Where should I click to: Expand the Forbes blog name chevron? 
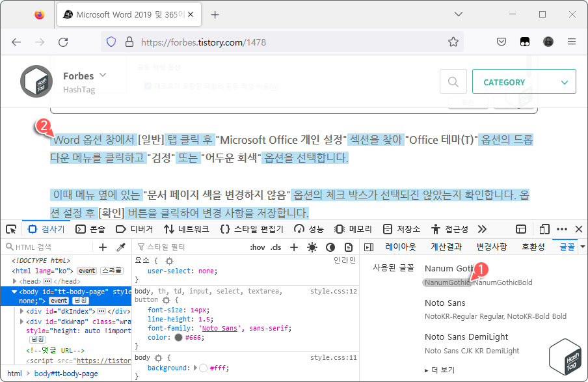(103, 75)
